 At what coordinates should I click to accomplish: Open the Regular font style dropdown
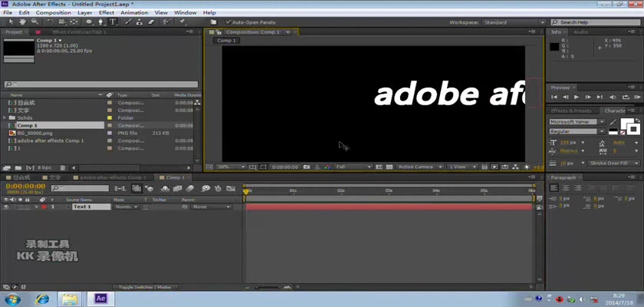[x=577, y=131]
